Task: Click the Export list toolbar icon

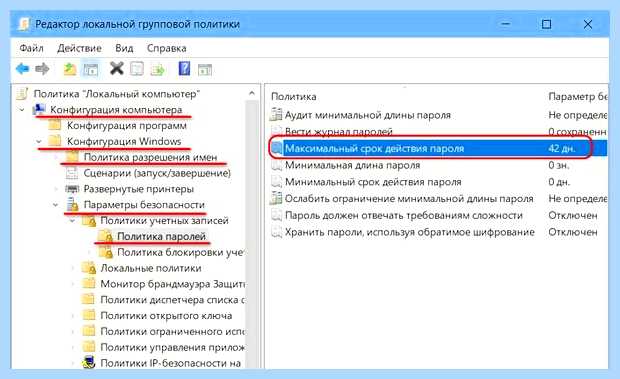Action: 158,69
